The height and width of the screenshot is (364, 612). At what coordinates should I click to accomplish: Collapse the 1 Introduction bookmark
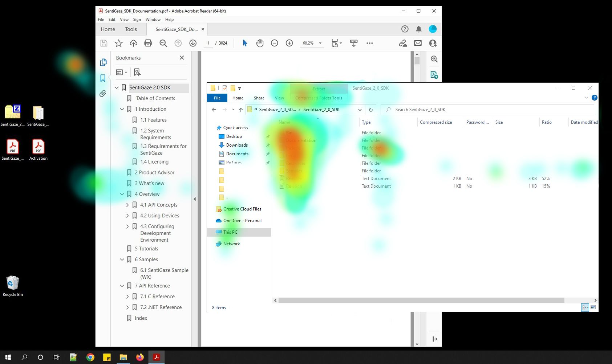click(x=122, y=109)
